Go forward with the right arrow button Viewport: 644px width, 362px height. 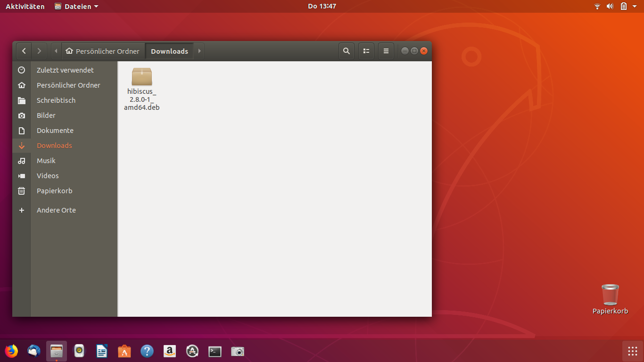click(39, 51)
